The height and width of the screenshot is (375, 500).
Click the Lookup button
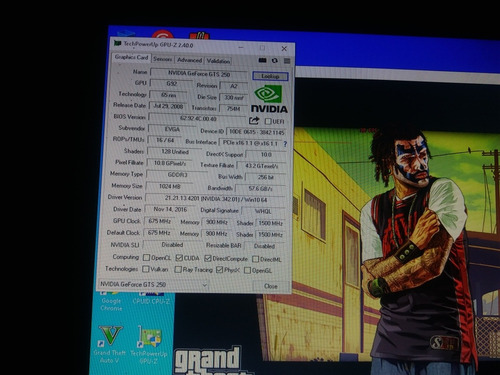[270, 76]
